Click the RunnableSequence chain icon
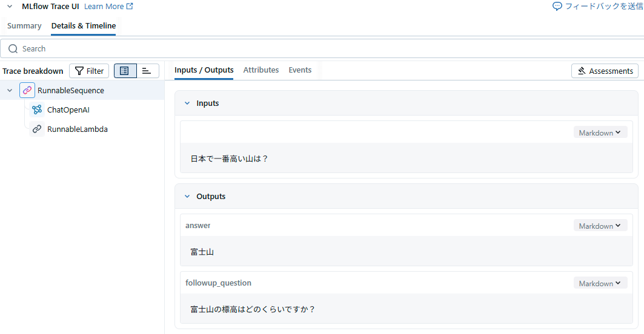 (27, 90)
